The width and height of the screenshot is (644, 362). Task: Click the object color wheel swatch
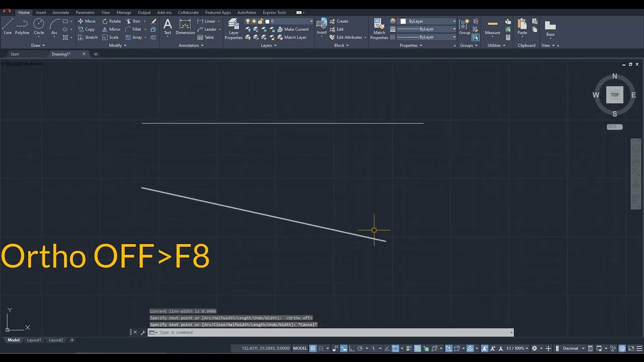[x=392, y=21]
